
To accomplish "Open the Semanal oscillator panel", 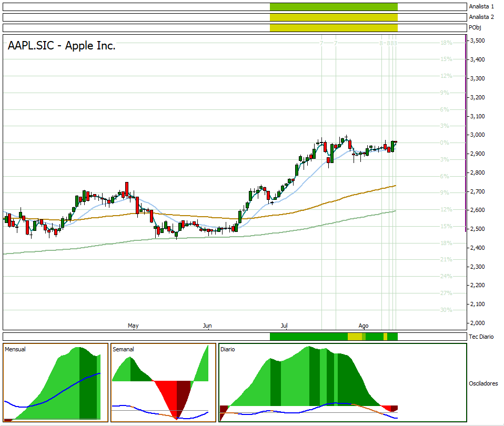I will [x=163, y=382].
